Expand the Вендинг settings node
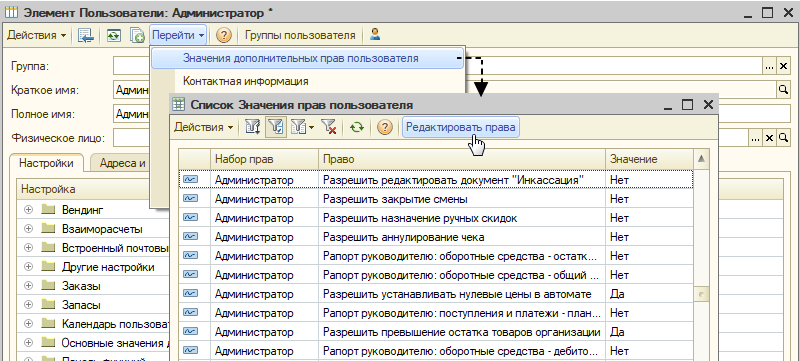This screenshot has width=800, height=361. pos(29,209)
